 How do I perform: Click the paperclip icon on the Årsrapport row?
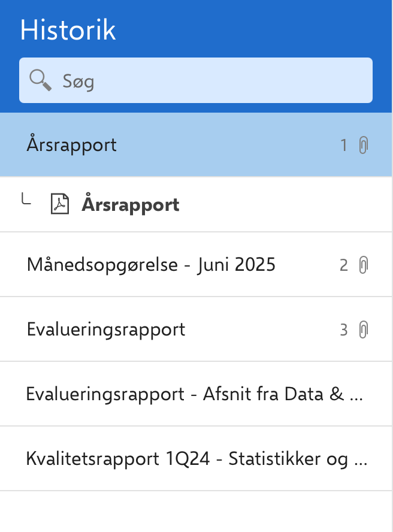click(x=363, y=145)
